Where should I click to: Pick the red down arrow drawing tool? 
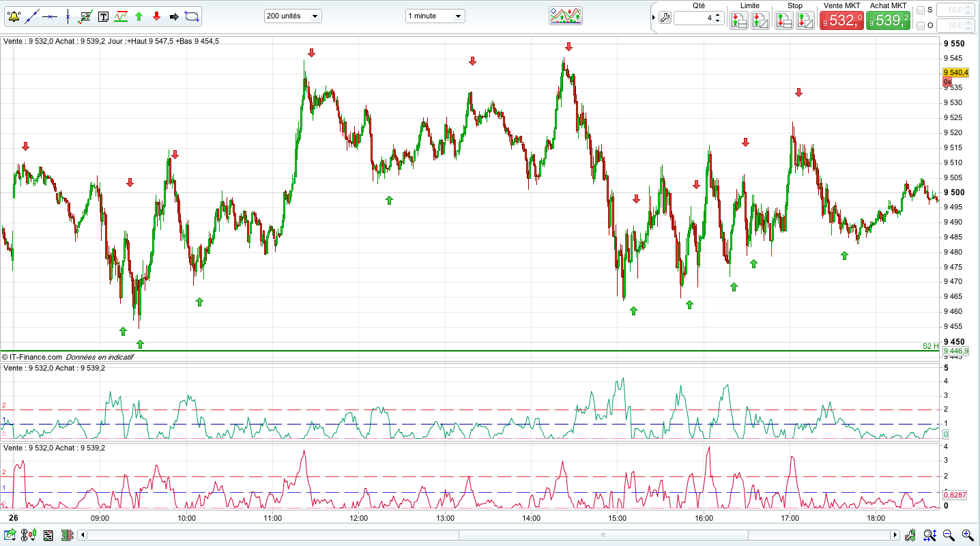pos(156,16)
